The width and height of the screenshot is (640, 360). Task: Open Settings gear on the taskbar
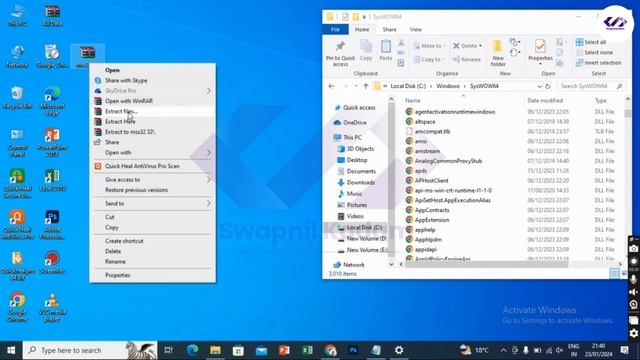point(399,350)
